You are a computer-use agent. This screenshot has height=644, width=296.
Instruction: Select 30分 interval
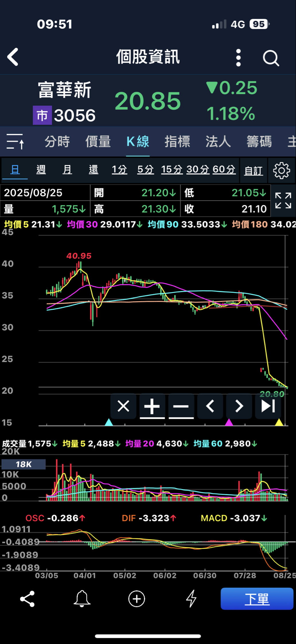tap(198, 169)
